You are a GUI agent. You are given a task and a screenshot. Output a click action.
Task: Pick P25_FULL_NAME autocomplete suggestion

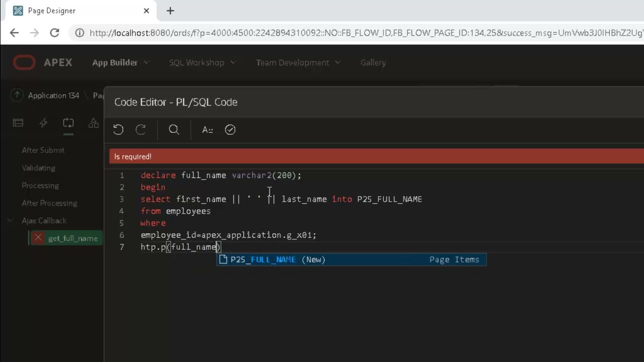(x=351, y=259)
